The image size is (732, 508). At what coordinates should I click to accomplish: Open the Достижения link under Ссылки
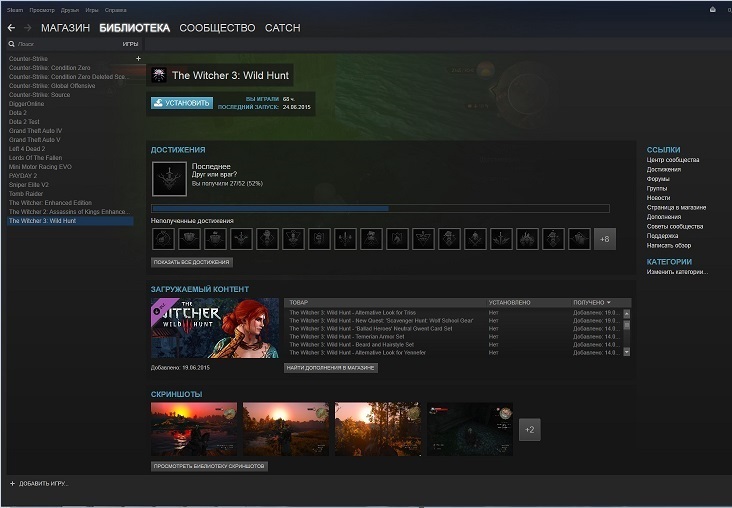tap(663, 169)
